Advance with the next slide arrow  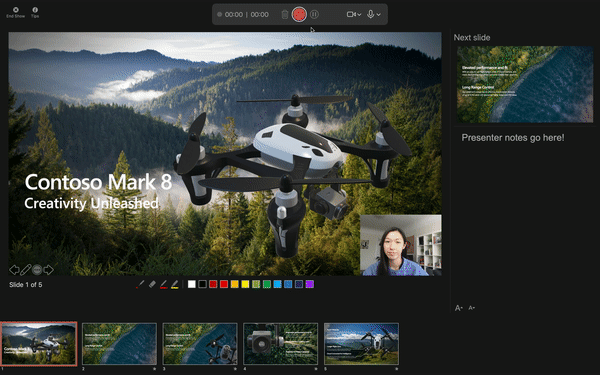coord(48,270)
